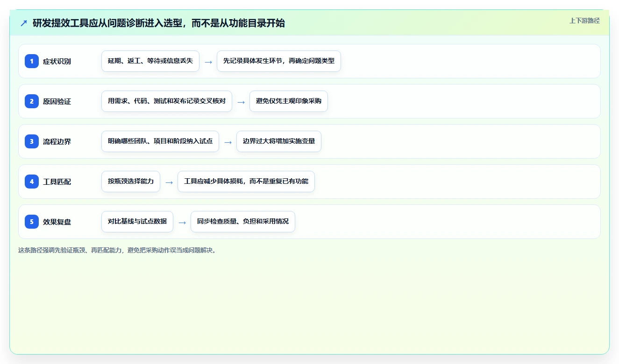Click the arrow icon beside the title
The width and height of the screenshot is (619, 364).
pos(23,23)
